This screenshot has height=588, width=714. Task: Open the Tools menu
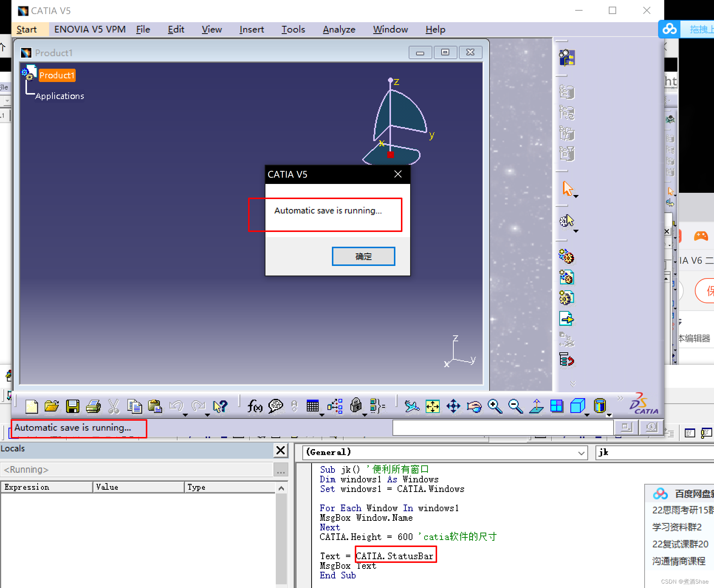click(293, 30)
